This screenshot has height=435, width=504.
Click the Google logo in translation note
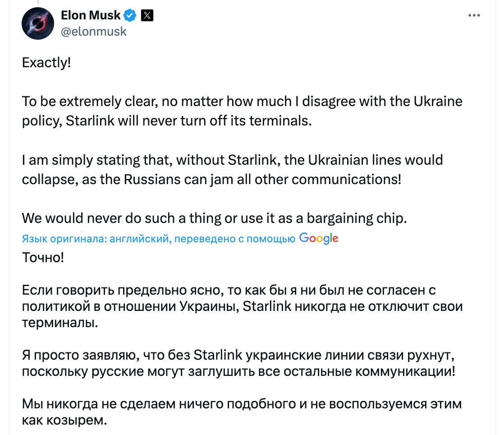(x=319, y=238)
